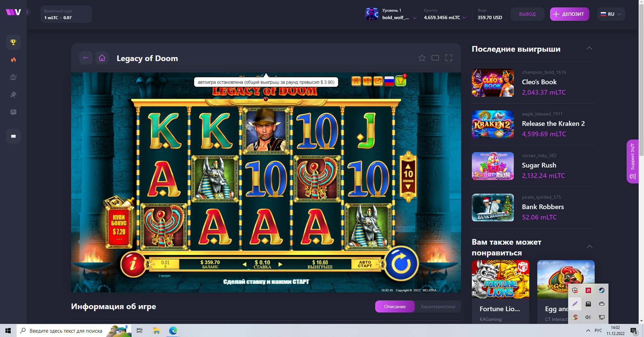Viewport: 644px width, 337px height.
Task: Toggle the in-game sound speaker button
Action: (367, 81)
